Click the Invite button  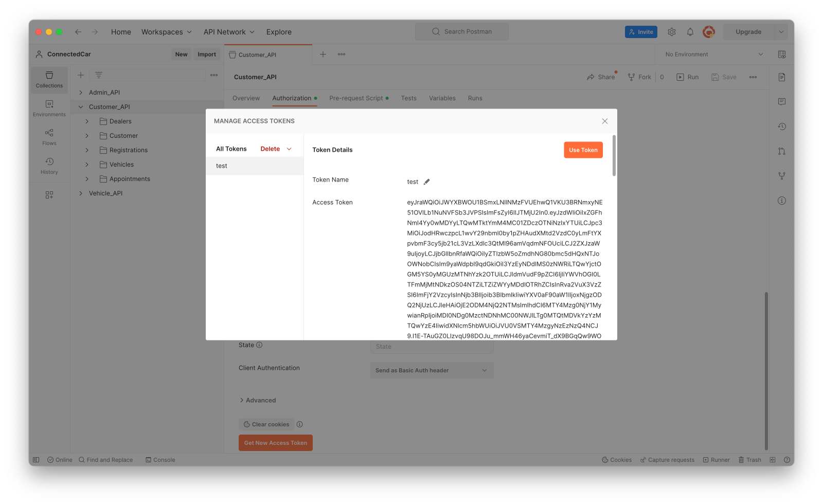641,32
